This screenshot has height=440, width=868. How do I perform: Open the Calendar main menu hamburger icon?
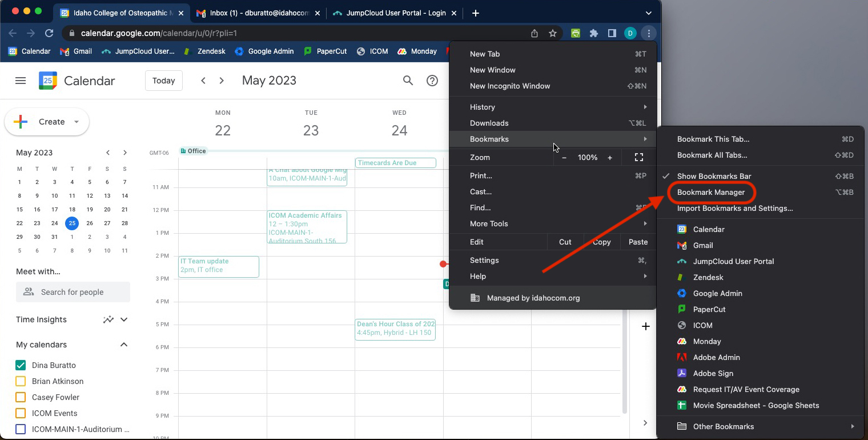pos(21,81)
